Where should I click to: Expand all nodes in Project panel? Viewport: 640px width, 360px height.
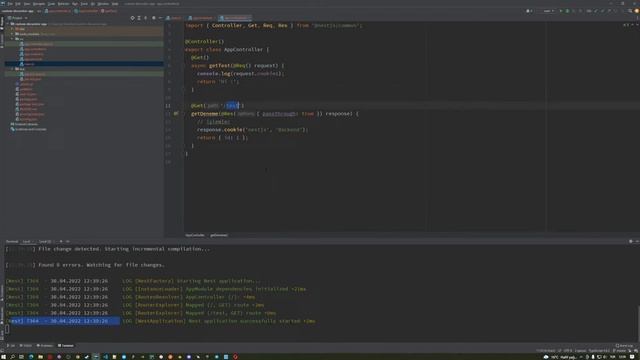[x=139, y=18]
